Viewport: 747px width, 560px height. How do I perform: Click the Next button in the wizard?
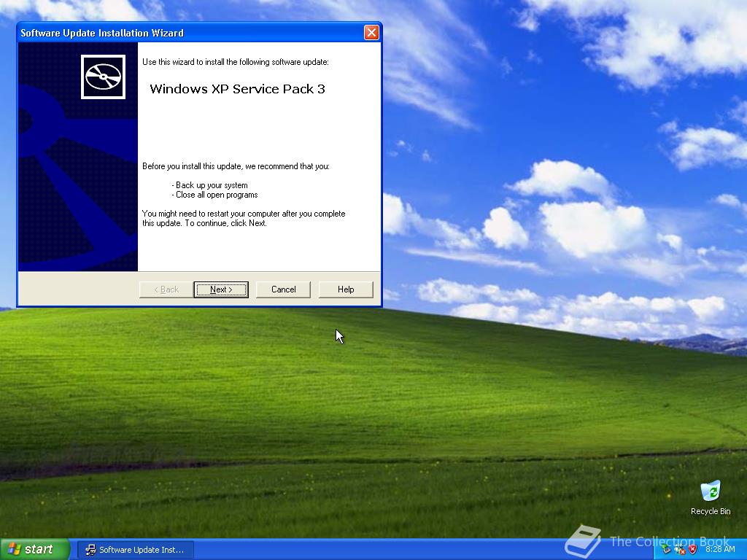221,289
